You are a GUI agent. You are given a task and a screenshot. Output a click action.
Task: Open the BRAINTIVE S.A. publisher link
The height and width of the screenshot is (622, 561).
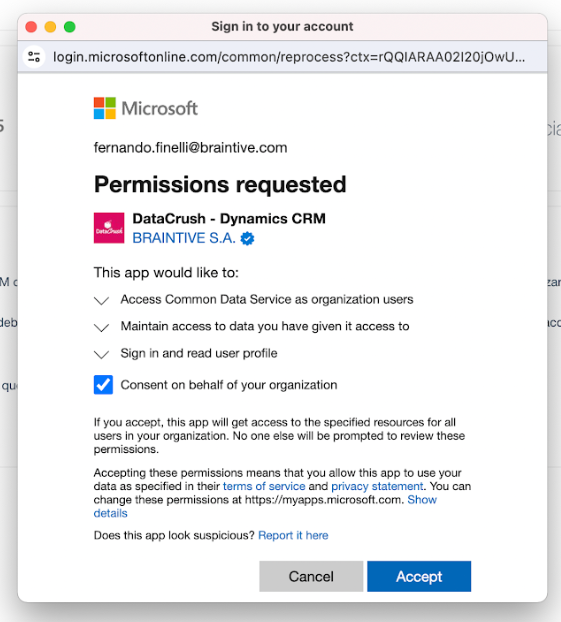coord(184,238)
